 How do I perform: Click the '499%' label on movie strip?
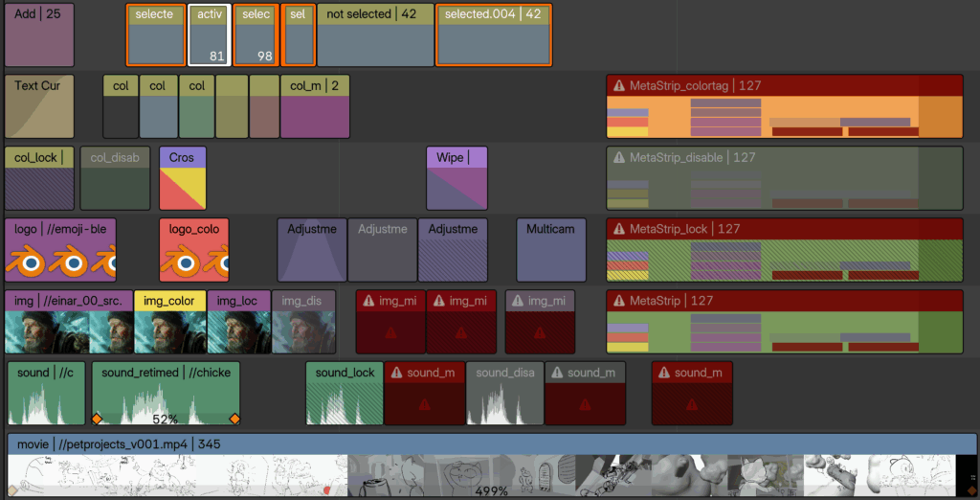(491, 491)
